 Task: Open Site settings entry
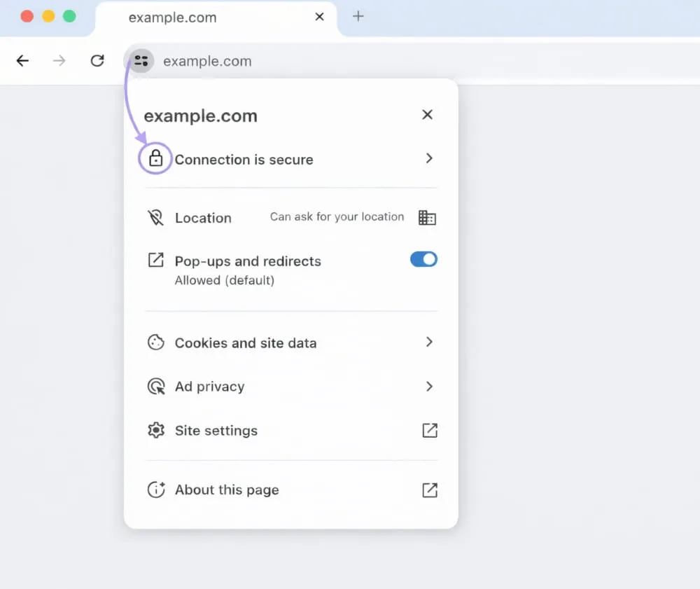click(x=291, y=431)
